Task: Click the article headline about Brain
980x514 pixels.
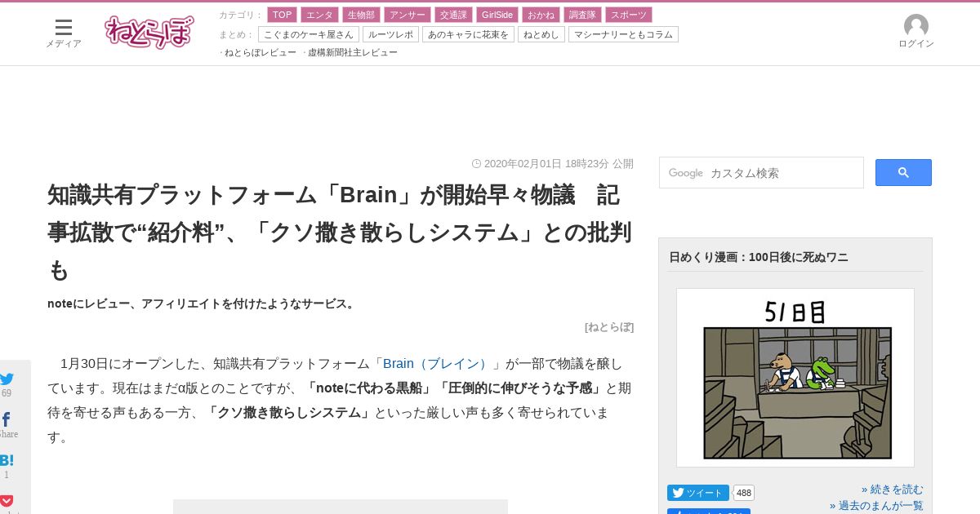Action: (341, 233)
